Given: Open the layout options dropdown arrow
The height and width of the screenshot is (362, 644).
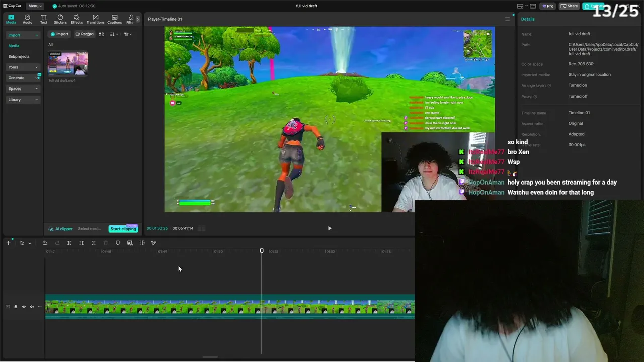Looking at the screenshot, I should point(526,6).
